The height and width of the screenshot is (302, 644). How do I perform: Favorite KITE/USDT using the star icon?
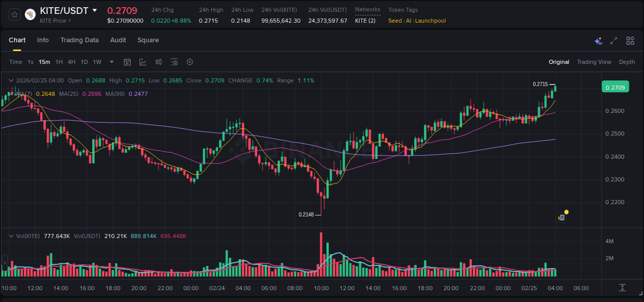point(14,14)
